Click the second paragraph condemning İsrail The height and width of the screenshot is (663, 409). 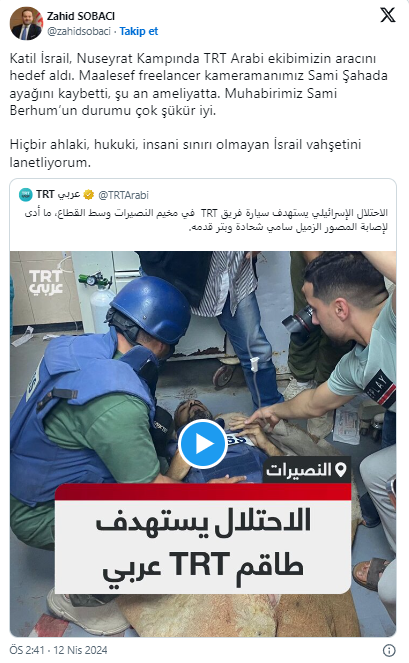pos(185,153)
